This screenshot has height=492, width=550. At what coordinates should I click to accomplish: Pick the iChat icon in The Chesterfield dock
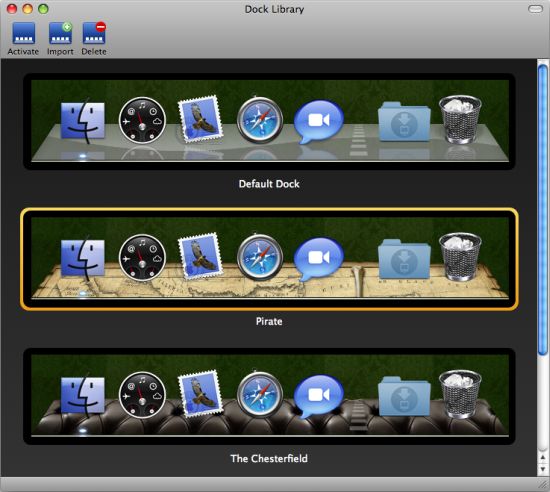pyautogui.click(x=318, y=396)
